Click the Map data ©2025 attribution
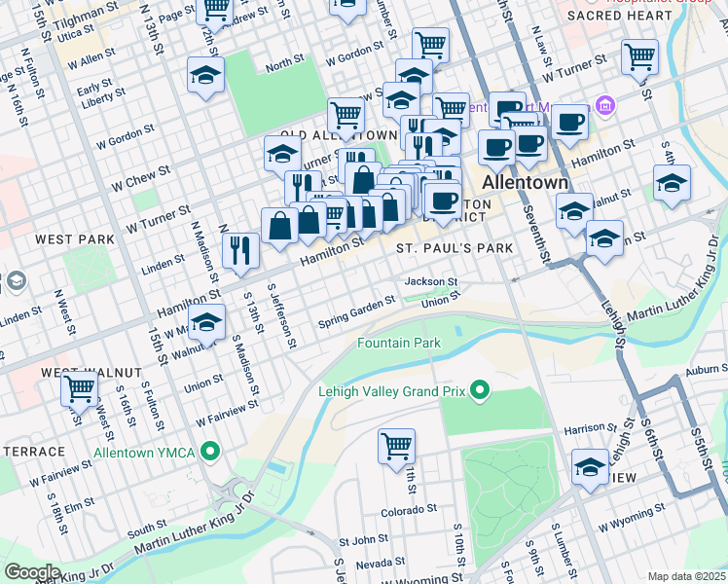 tap(687, 576)
